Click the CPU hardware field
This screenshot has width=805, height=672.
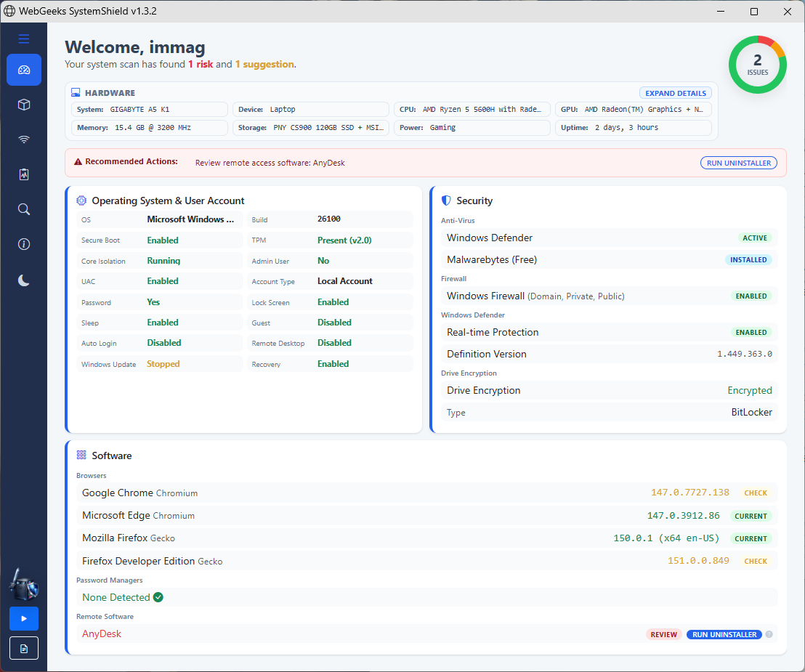472,110
